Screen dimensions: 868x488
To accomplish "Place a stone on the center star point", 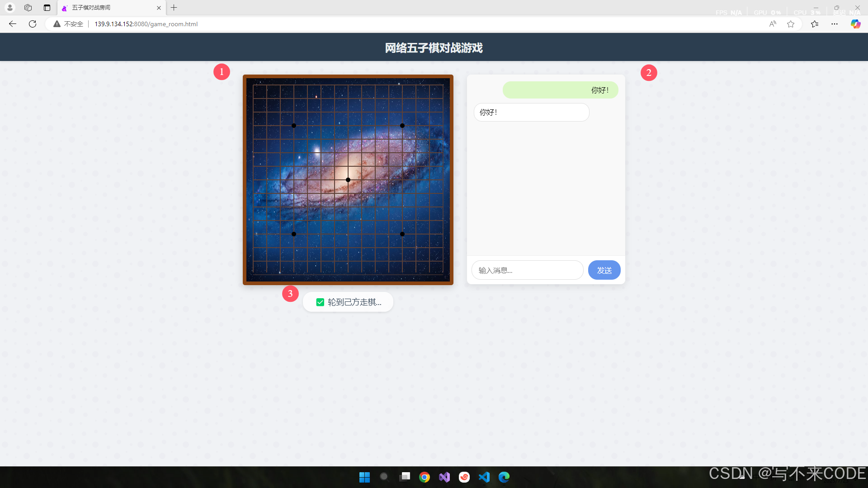I will coord(348,180).
